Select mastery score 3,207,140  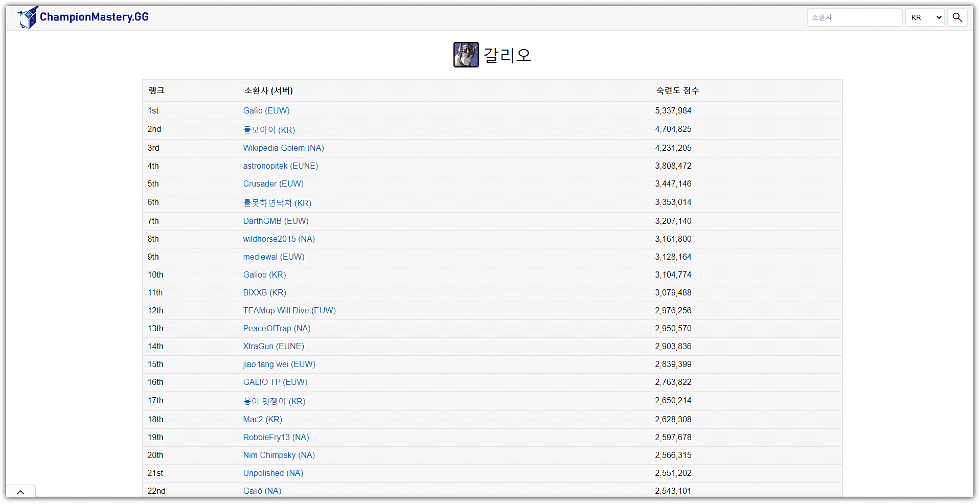(673, 221)
